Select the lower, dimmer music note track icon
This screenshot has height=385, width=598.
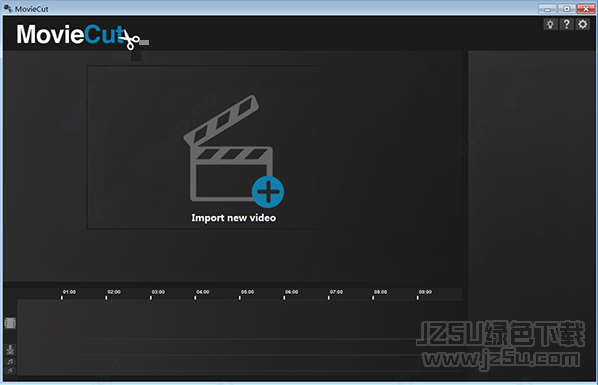point(10,371)
